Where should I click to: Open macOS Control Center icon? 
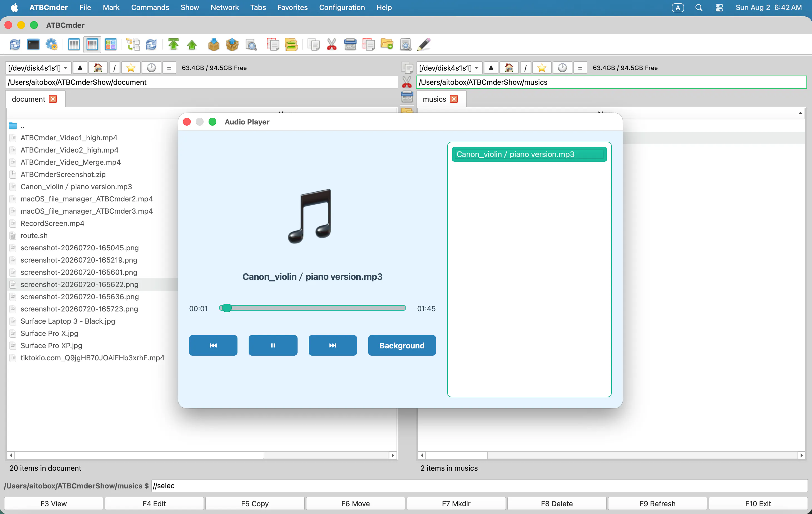pos(719,8)
